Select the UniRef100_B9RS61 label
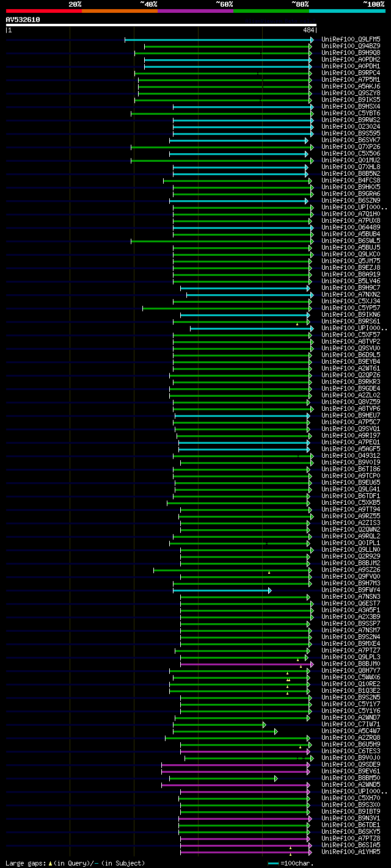The height and width of the screenshot is (868, 391). 351,322
